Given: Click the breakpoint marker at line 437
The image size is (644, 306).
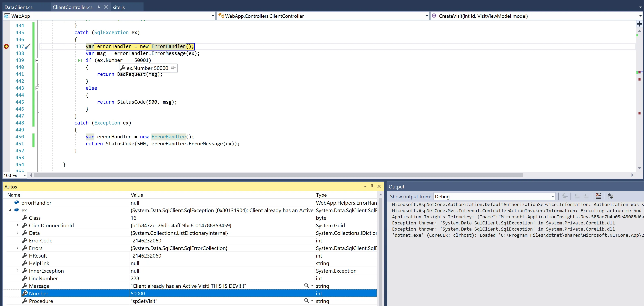Looking at the screenshot, I should click(6, 46).
